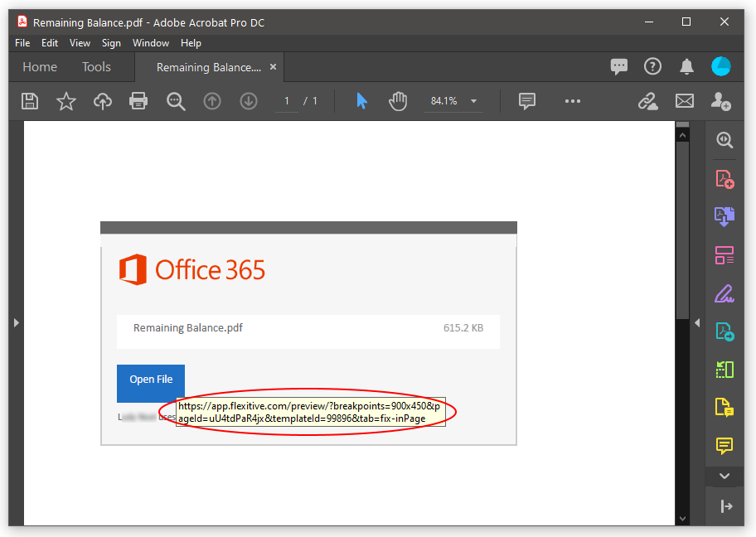Open the search tool in right pane
The height and width of the screenshot is (537, 756).
tap(724, 140)
